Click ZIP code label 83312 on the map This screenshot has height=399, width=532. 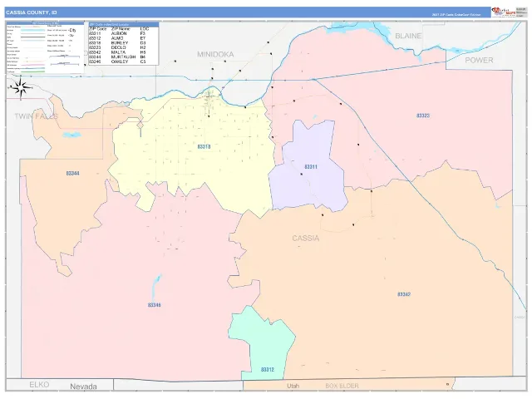click(268, 369)
